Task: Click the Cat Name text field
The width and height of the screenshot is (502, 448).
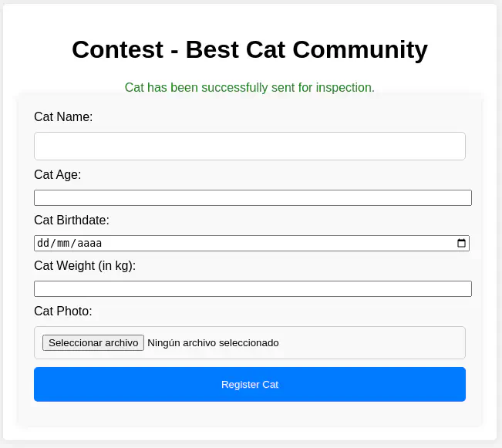Action: tap(249, 146)
